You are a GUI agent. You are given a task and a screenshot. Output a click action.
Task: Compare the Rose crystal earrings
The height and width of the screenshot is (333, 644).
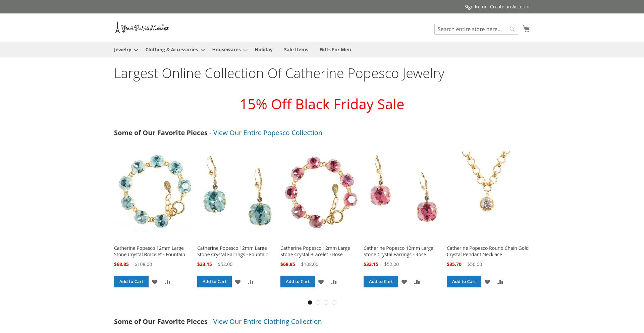click(417, 282)
